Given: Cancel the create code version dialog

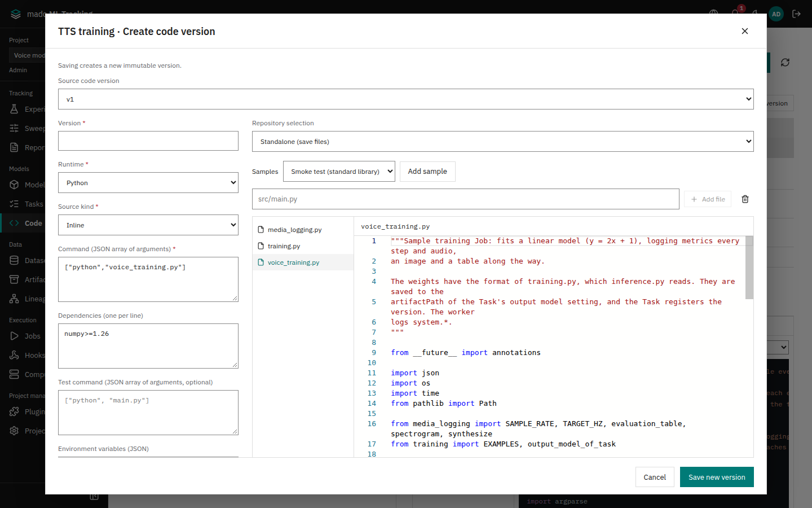Looking at the screenshot, I should pos(655,478).
